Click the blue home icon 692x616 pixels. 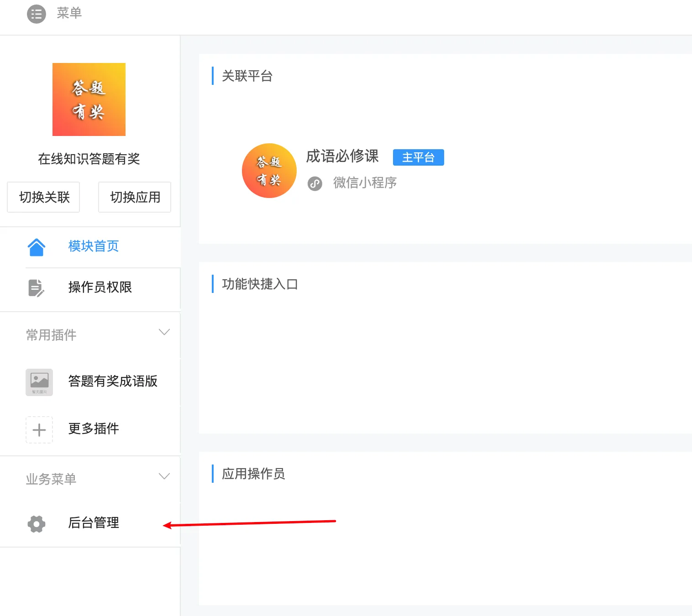coord(37,247)
